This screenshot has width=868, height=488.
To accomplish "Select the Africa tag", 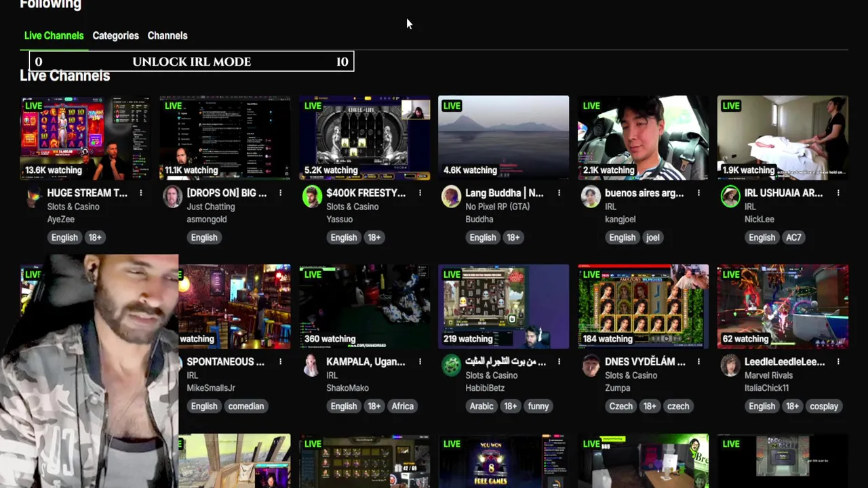I will [402, 406].
